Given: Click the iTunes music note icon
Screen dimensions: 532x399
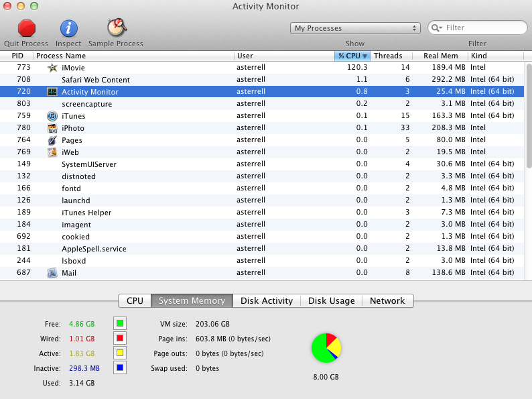Looking at the screenshot, I should coord(52,116).
